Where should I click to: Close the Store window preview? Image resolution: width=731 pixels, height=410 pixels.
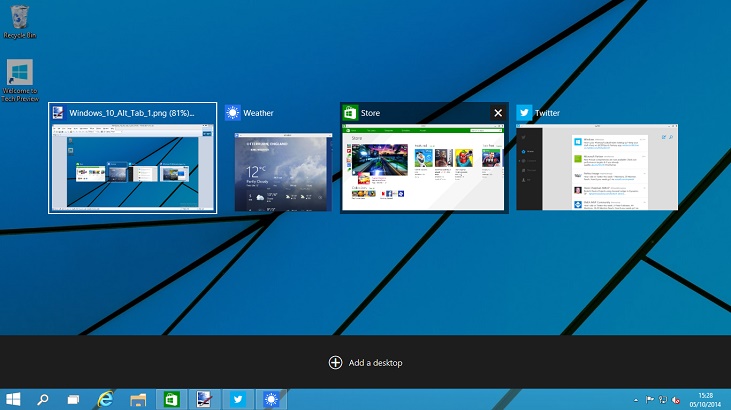coord(498,113)
